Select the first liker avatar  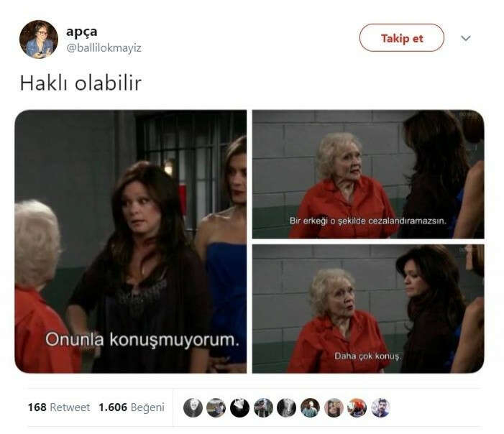[x=193, y=407]
